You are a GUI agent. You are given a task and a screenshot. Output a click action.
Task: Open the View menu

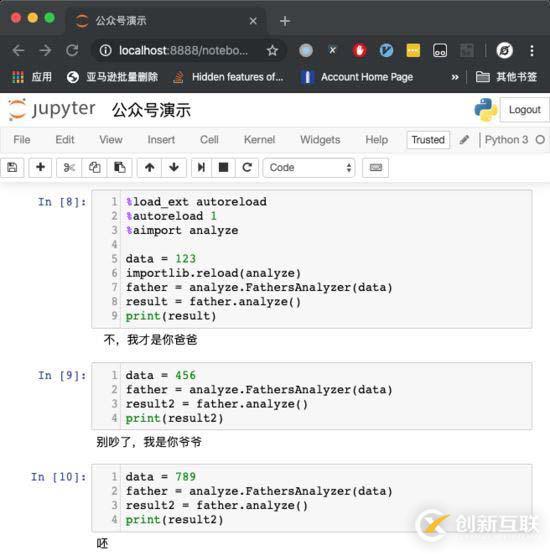(x=111, y=140)
